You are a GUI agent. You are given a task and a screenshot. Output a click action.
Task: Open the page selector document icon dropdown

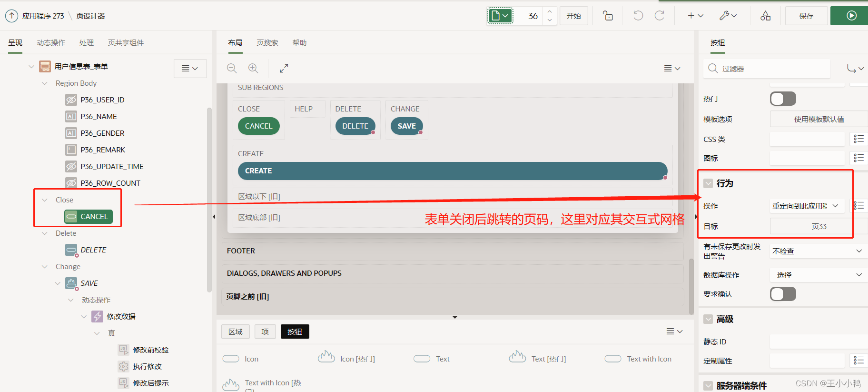pos(500,16)
